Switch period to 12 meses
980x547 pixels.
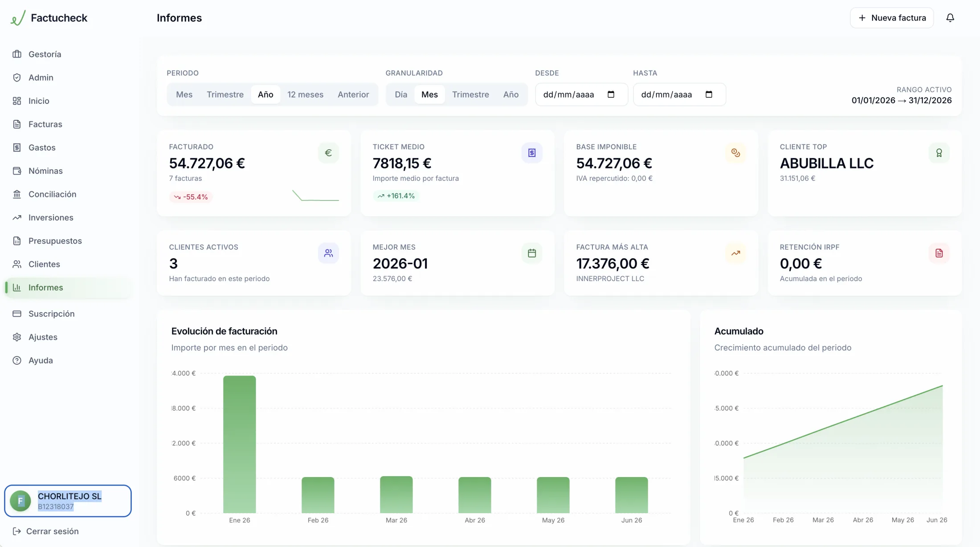click(305, 94)
